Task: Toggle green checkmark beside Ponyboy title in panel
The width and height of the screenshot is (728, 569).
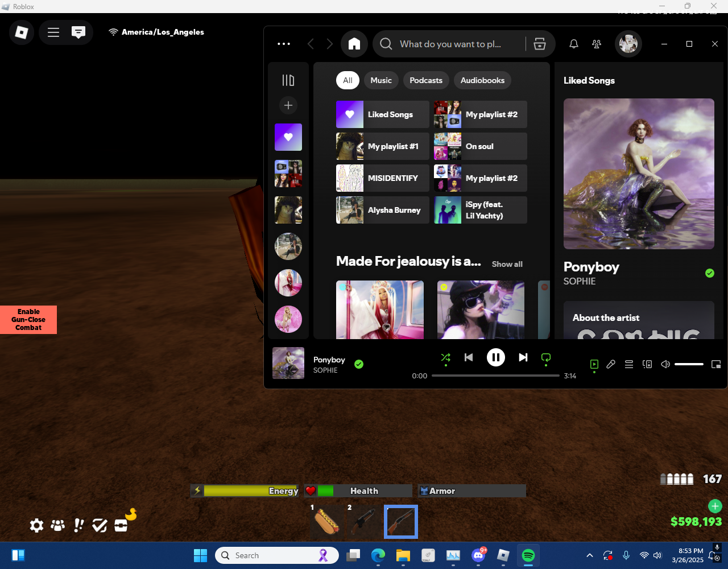Action: pyautogui.click(x=710, y=273)
